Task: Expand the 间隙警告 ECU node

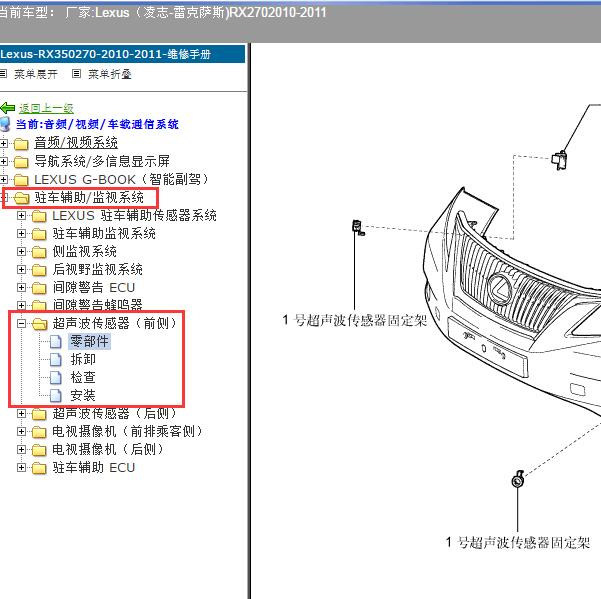Action: (21, 288)
